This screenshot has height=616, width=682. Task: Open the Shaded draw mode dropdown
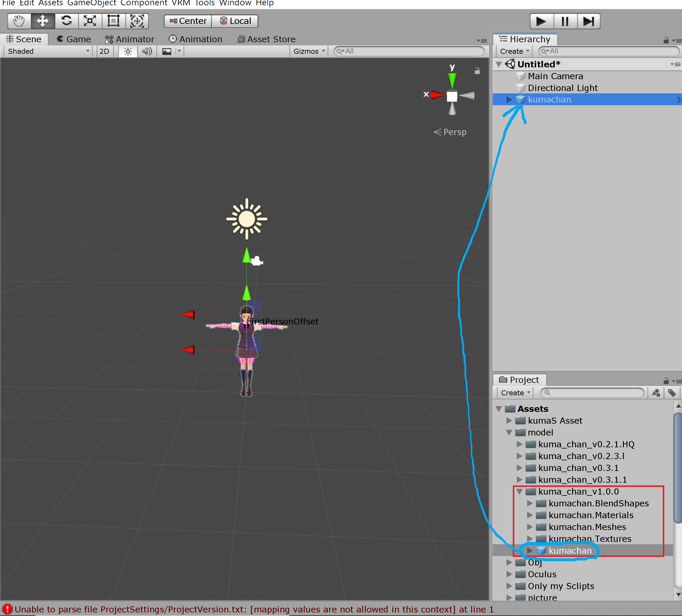48,51
